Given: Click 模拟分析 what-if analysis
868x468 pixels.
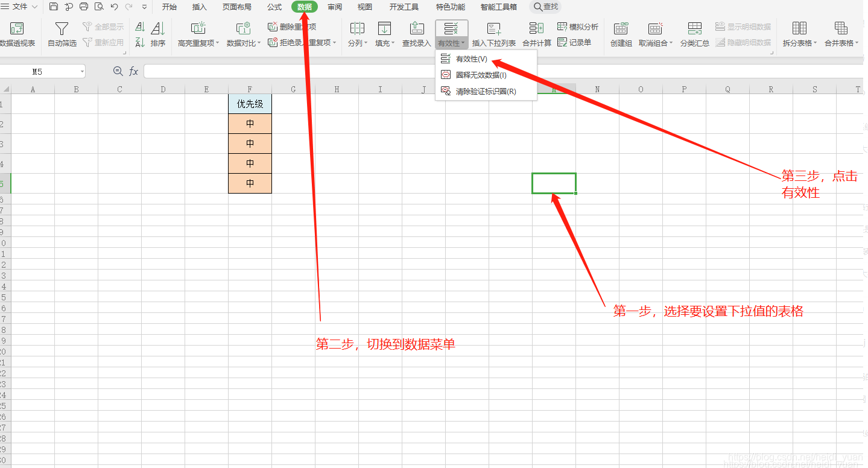Looking at the screenshot, I should click(578, 27).
